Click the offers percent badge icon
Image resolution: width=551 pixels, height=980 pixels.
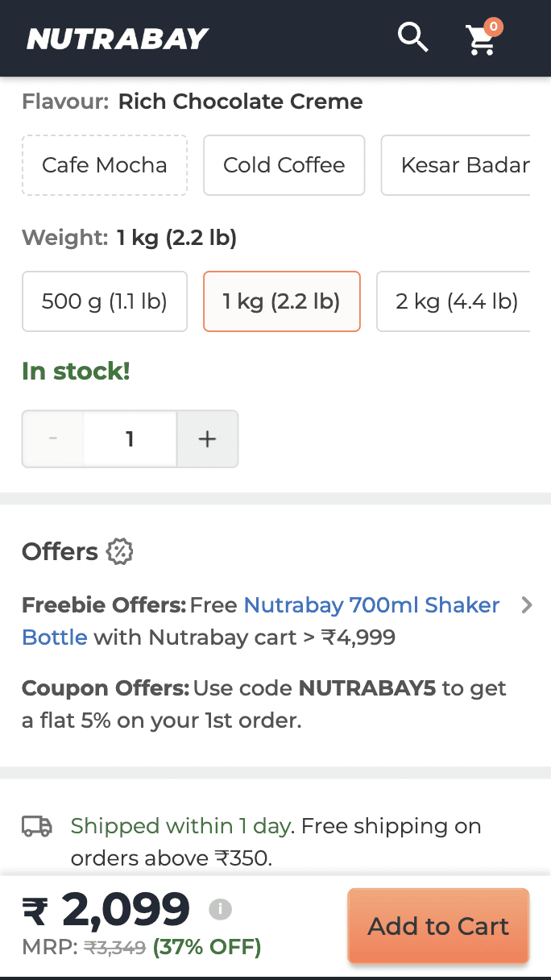120,552
